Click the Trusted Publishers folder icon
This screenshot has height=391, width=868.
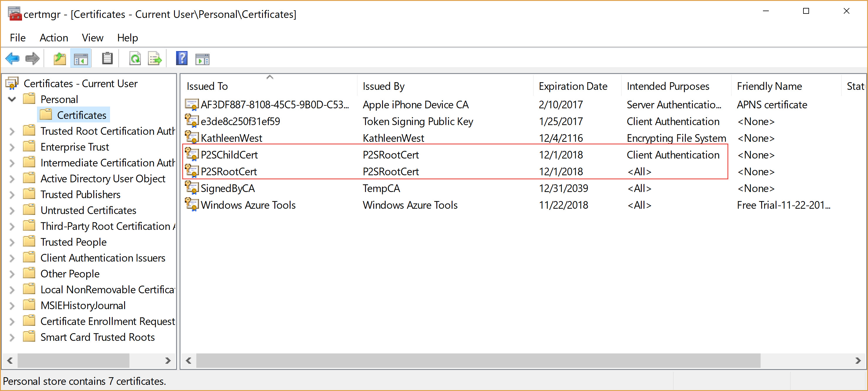tap(29, 194)
